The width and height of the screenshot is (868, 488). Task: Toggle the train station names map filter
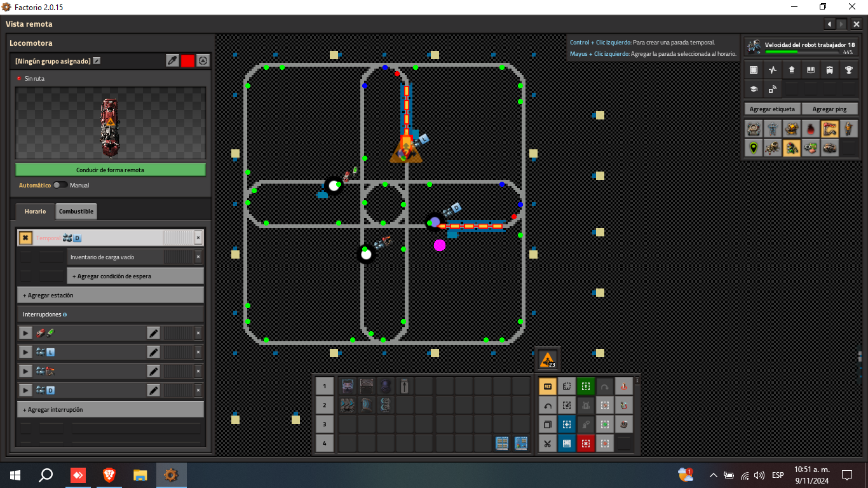point(830,130)
